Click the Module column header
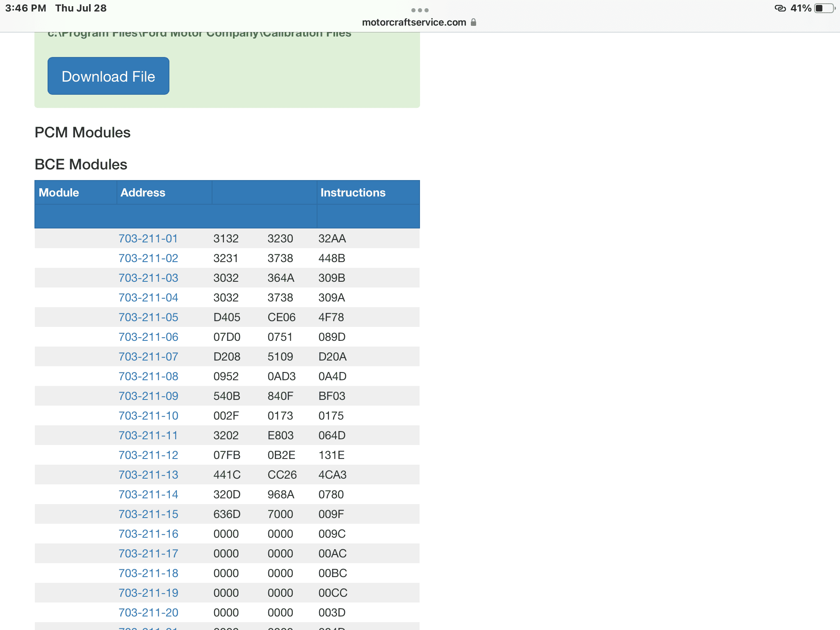The width and height of the screenshot is (840, 630). coord(59,192)
